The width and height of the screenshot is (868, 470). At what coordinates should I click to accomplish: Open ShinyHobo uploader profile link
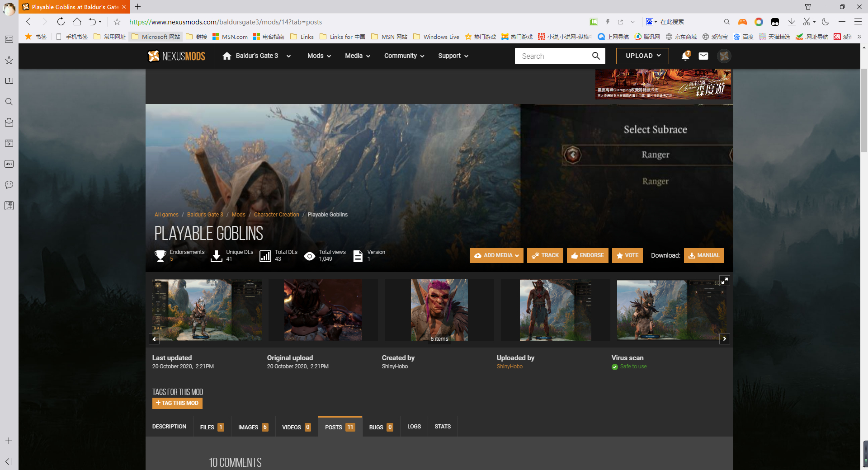(509, 367)
